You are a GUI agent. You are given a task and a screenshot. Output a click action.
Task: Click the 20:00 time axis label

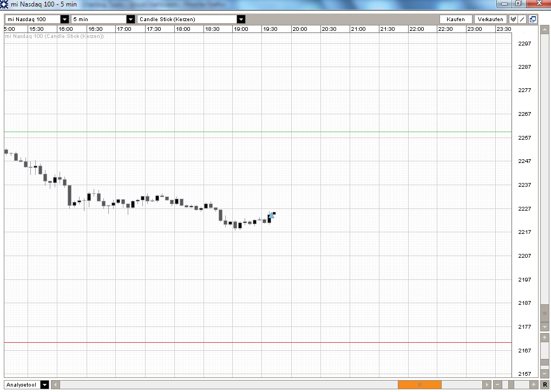[x=300, y=29]
